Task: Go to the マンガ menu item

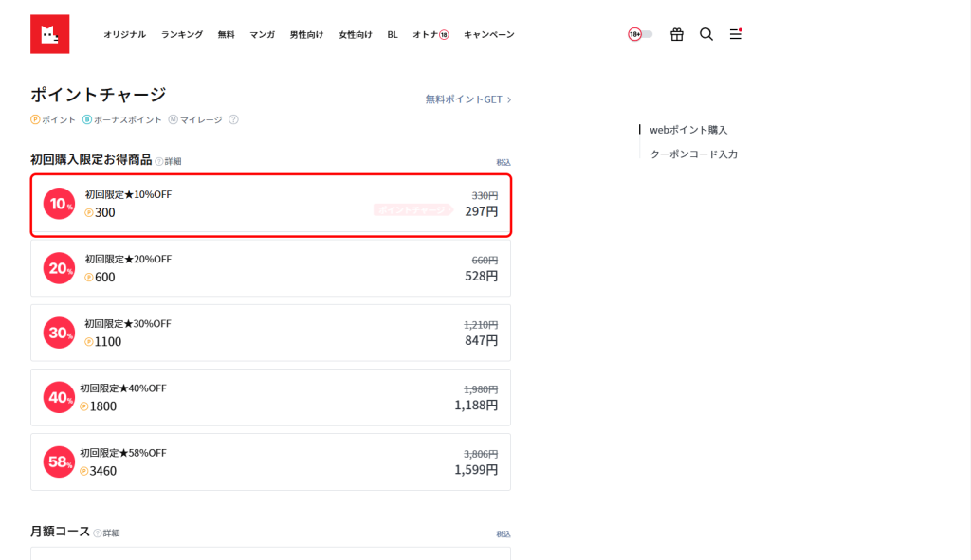Action: [x=262, y=35]
